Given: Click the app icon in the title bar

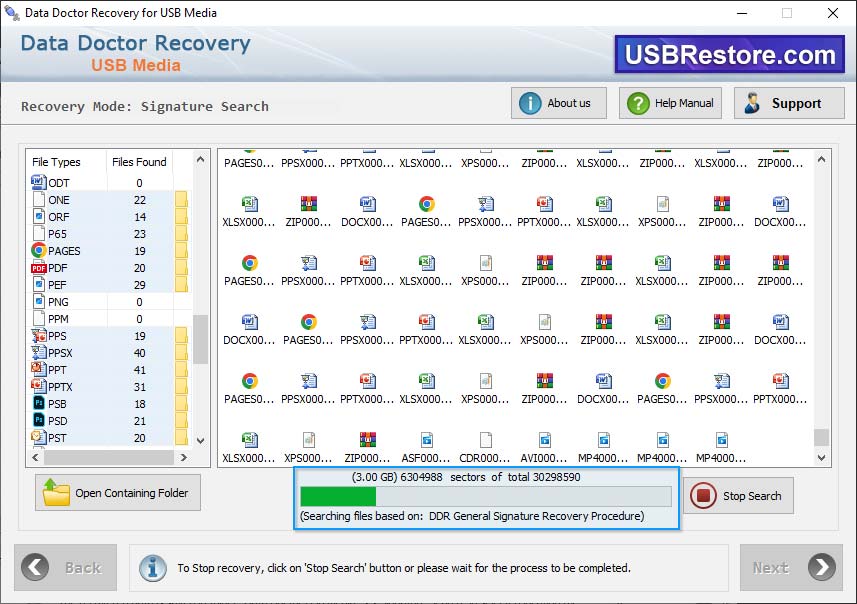Looking at the screenshot, I should tap(11, 13).
